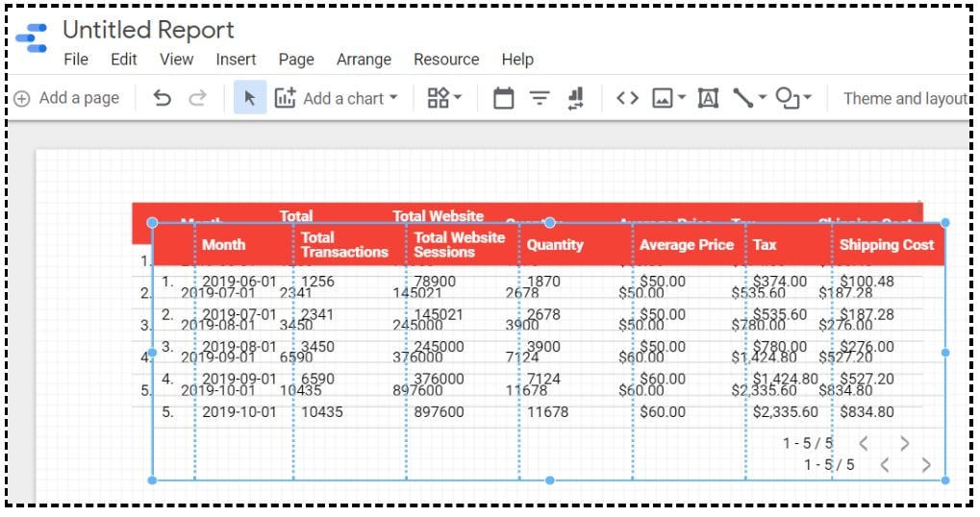
Task: Insert a data control
Action: 575,98
